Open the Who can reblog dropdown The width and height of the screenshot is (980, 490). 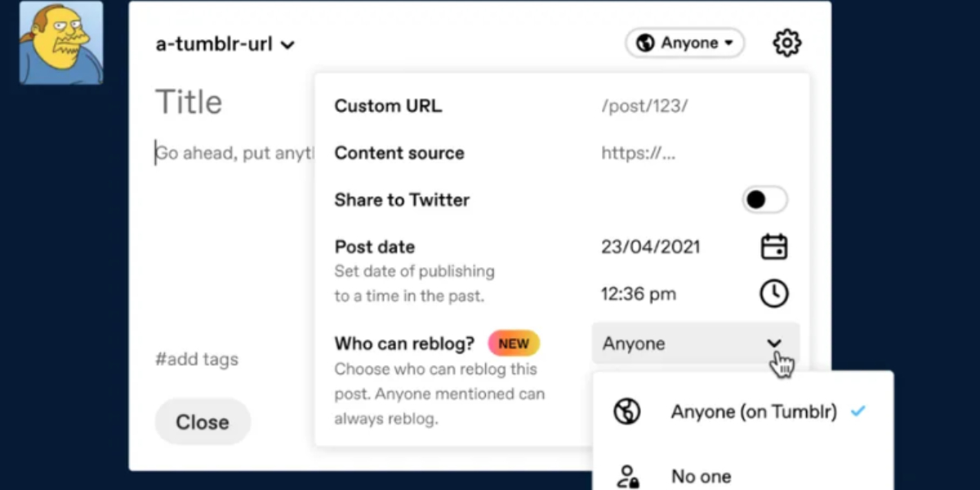pyautogui.click(x=695, y=344)
